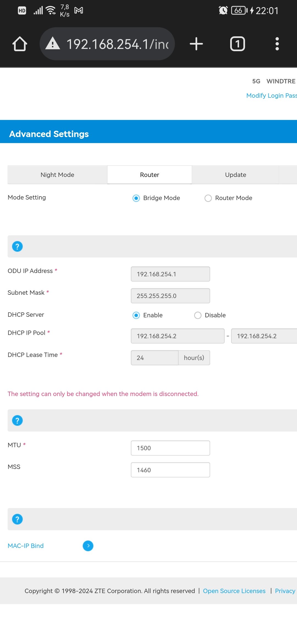This screenshot has width=297, height=644.
Task: Open help icon above MTU field
Action: click(x=17, y=420)
